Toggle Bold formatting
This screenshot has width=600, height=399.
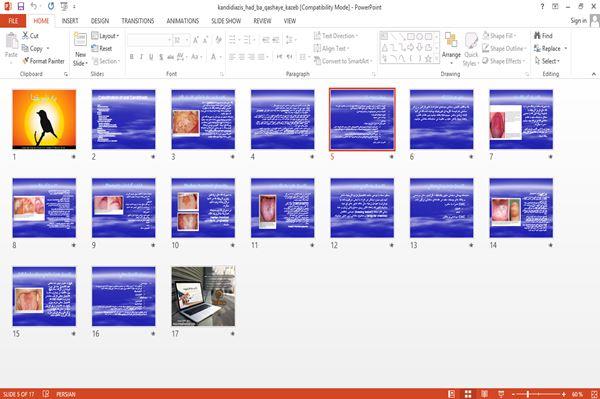click(x=132, y=57)
